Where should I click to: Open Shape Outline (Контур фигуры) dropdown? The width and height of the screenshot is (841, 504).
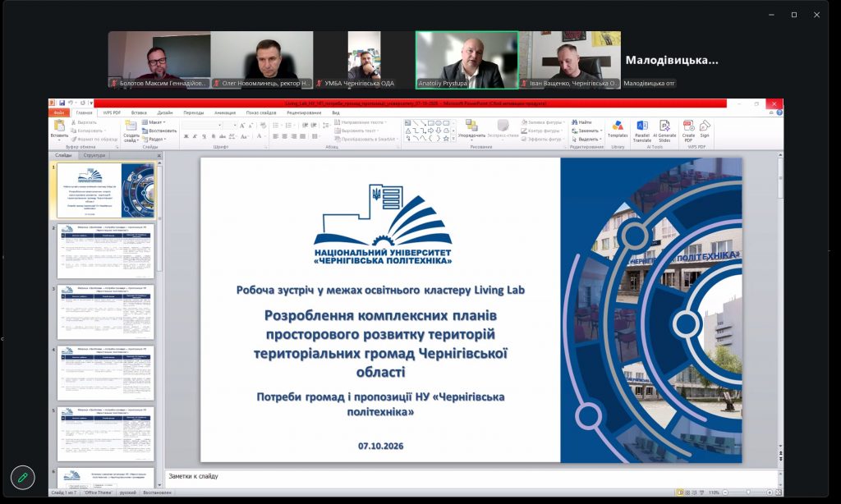542,131
